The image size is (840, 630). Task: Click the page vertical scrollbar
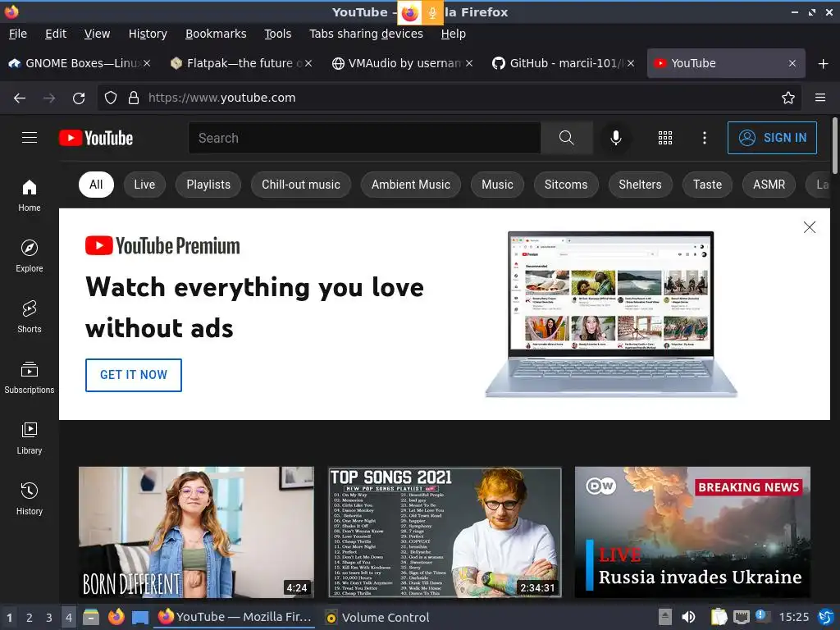pos(834,146)
